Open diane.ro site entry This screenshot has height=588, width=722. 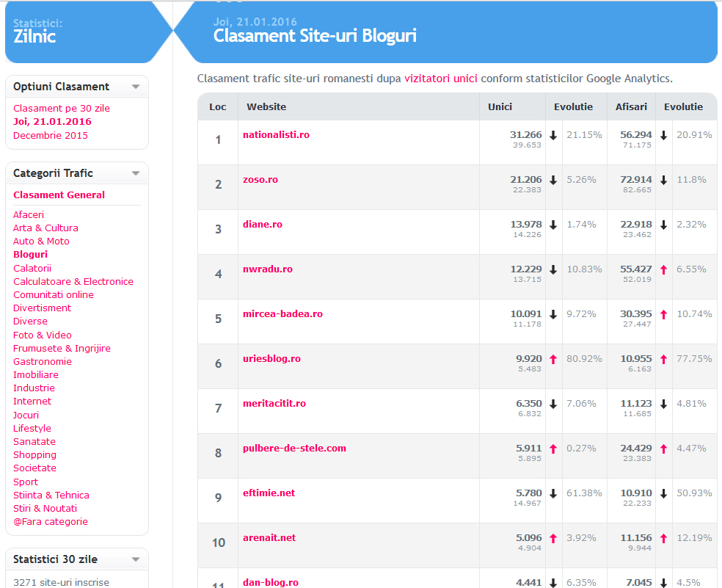tap(263, 225)
